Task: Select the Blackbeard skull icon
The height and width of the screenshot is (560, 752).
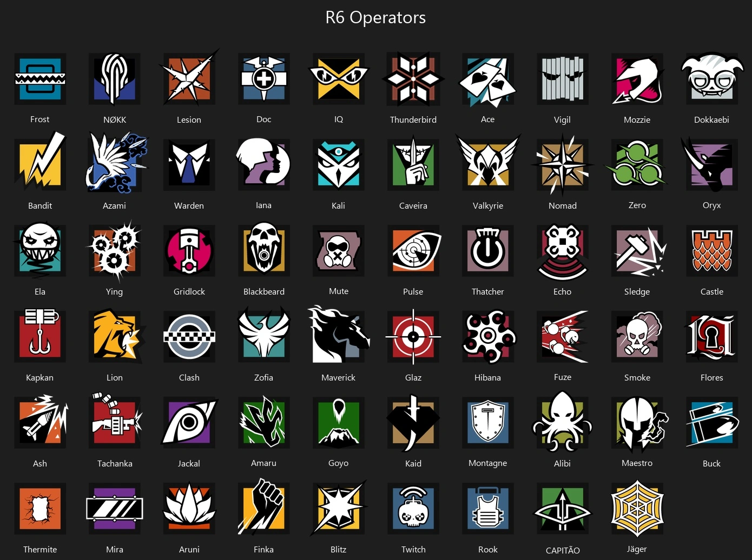Action: point(264,250)
